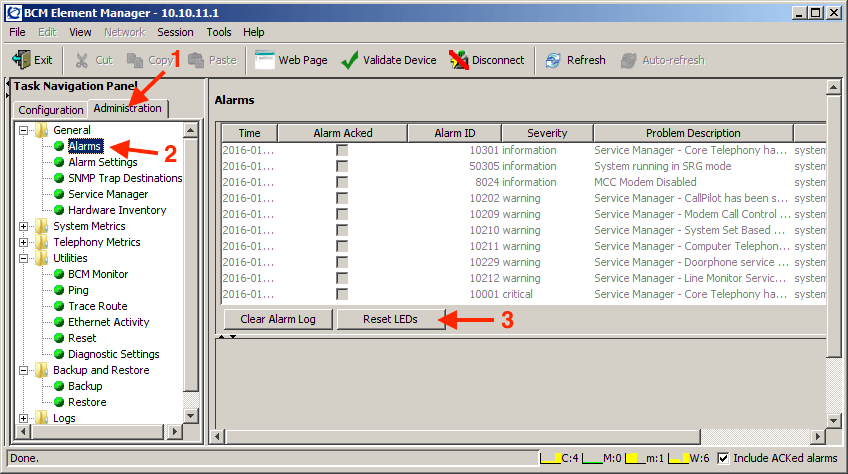Acknowledge alarm 10209 checkbox

coord(342,214)
